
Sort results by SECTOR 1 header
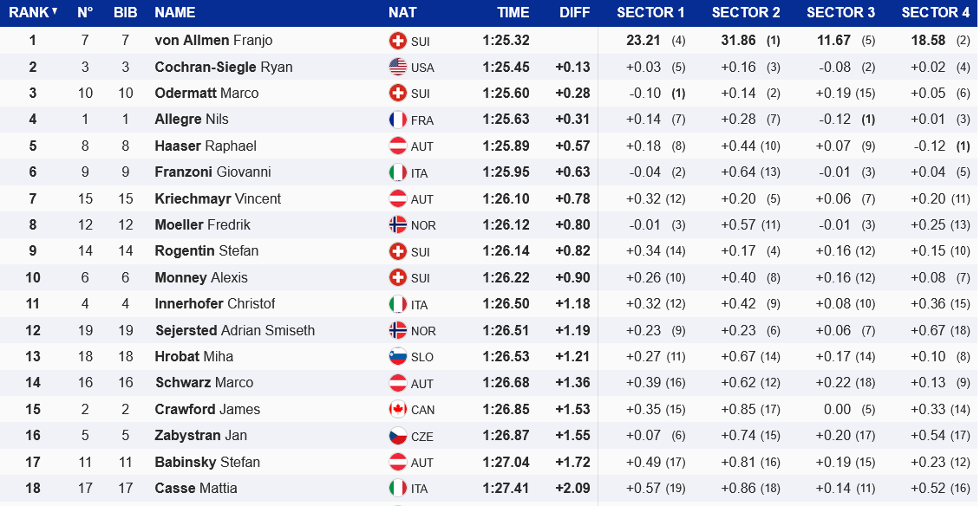click(650, 12)
